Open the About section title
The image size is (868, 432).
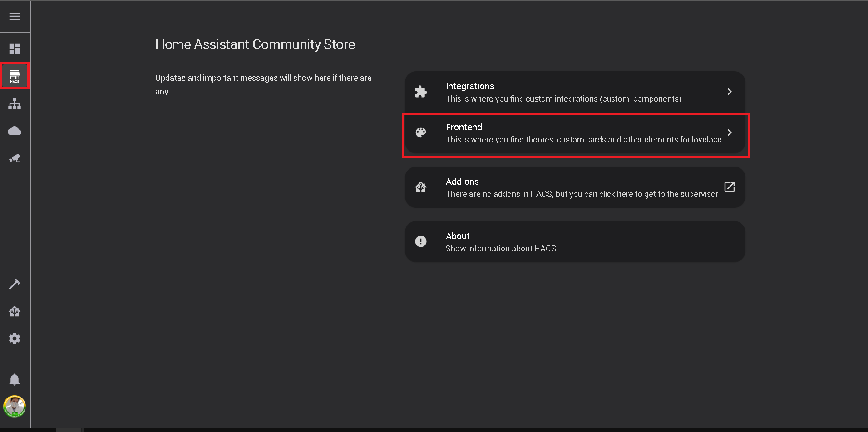[458, 236]
